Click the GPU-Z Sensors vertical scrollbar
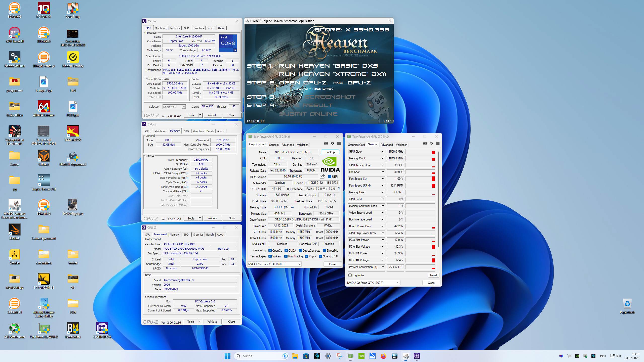 [438, 199]
